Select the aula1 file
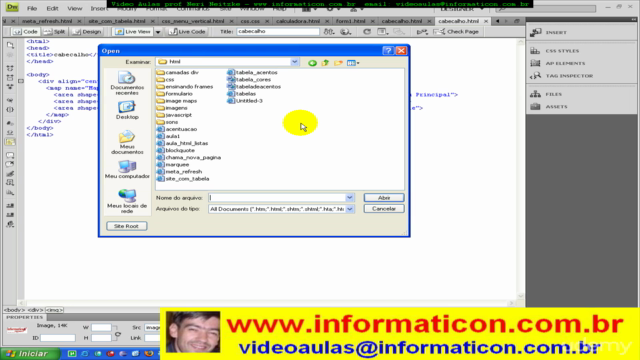 [x=169, y=136]
